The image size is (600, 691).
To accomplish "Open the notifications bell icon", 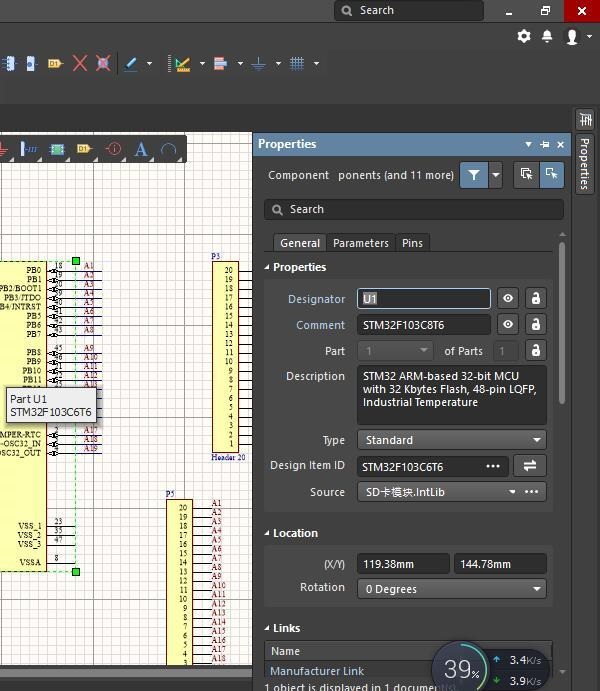I will tap(547, 36).
